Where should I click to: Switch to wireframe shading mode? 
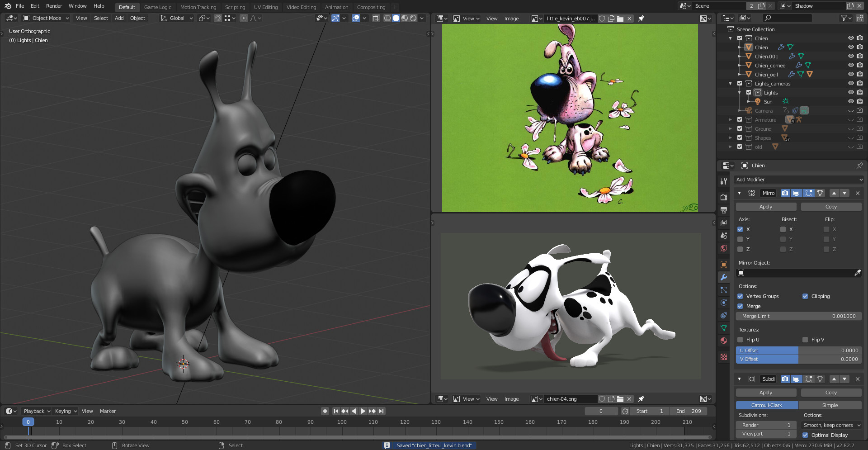pos(387,18)
